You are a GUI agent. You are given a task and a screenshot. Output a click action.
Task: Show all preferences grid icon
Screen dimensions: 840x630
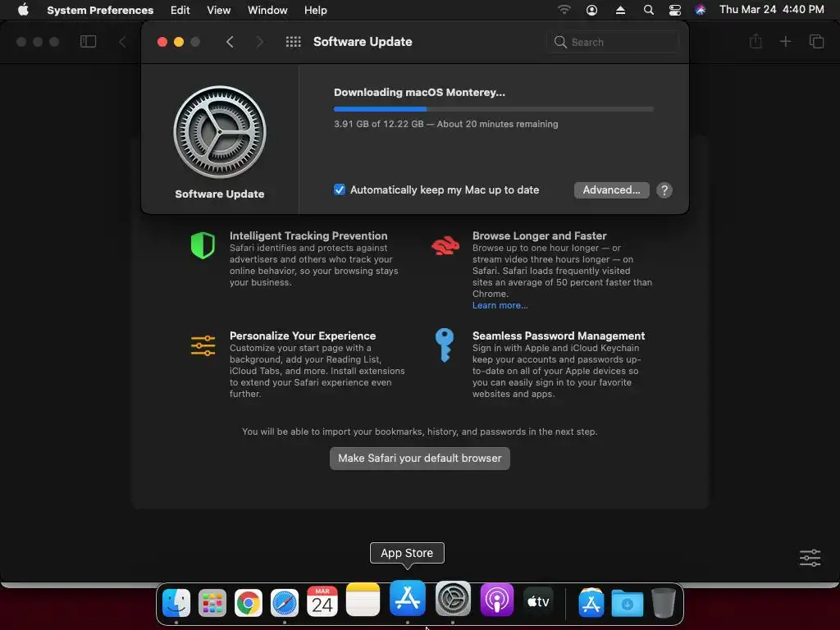[293, 42]
